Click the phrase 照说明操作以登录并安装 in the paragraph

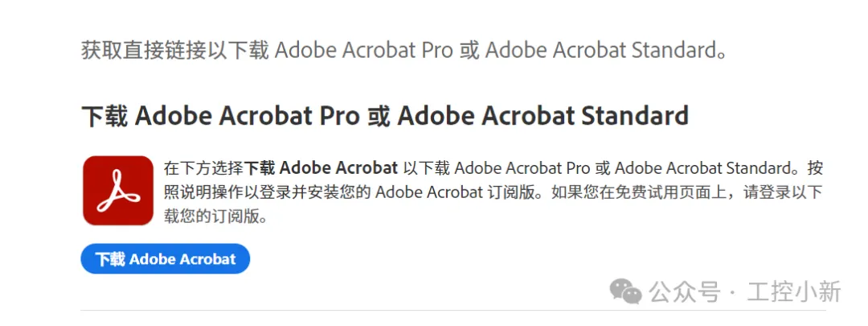pyautogui.click(x=241, y=193)
